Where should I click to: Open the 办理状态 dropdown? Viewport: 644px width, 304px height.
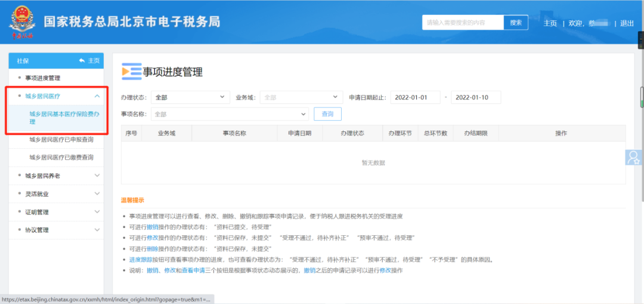[x=191, y=97]
